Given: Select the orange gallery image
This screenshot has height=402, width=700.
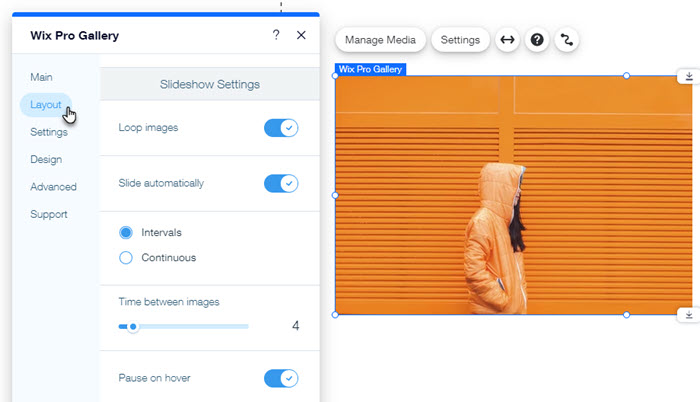Looking at the screenshot, I should pos(513,195).
